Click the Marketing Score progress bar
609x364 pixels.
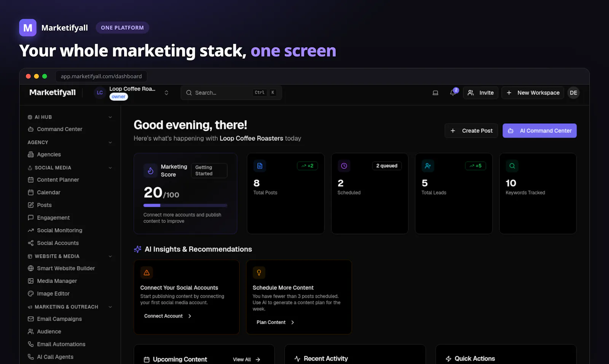[x=185, y=205]
